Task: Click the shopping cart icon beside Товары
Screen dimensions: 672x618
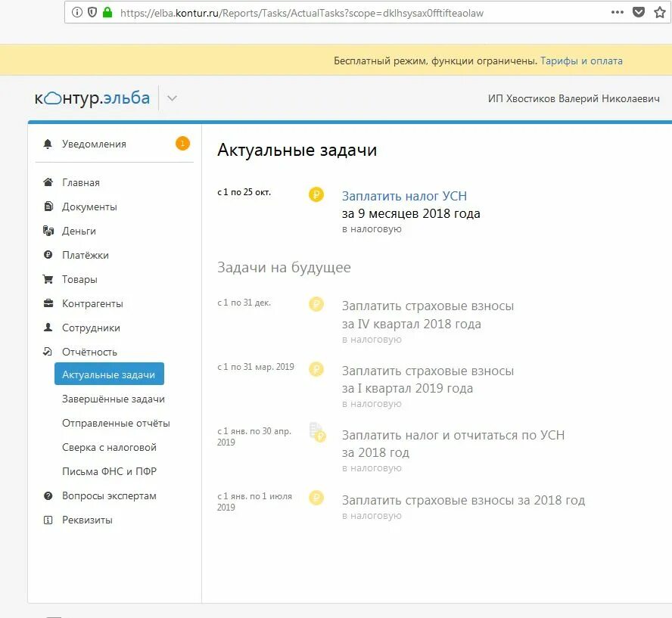Action: click(x=48, y=279)
